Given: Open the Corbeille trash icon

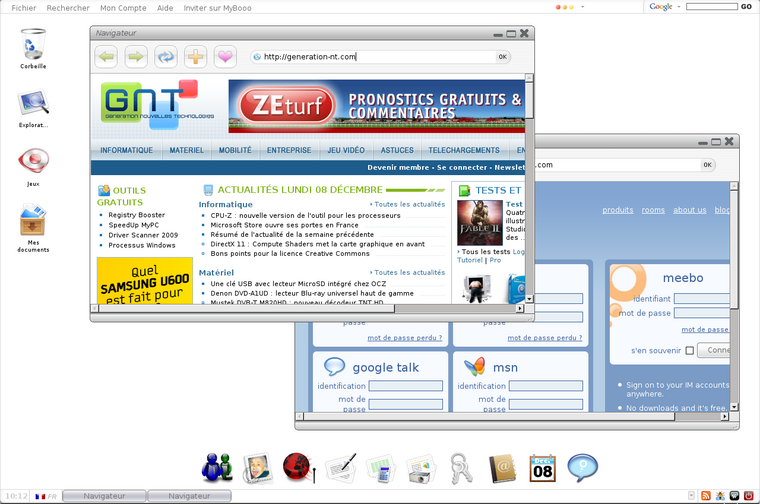Looking at the screenshot, I should click(x=33, y=45).
